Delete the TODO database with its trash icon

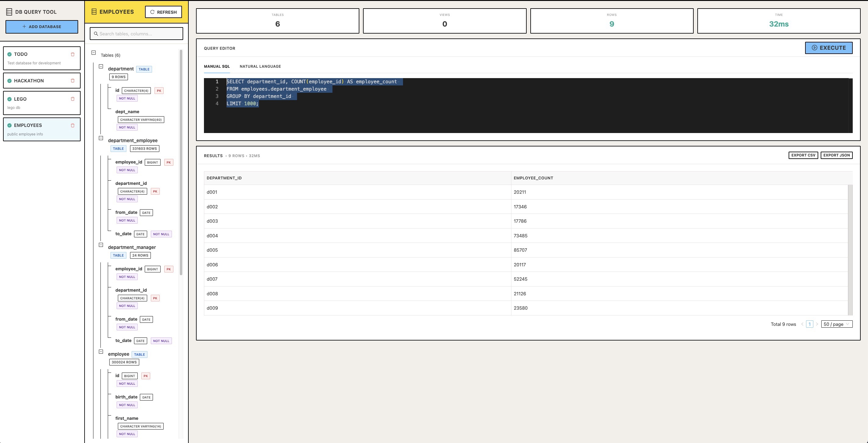[x=72, y=54]
